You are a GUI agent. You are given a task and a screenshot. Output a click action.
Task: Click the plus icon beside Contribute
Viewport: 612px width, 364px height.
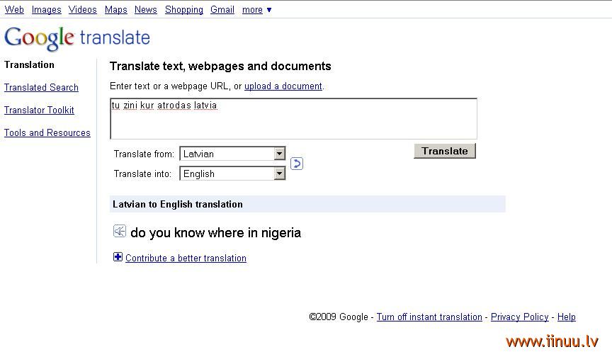118,257
